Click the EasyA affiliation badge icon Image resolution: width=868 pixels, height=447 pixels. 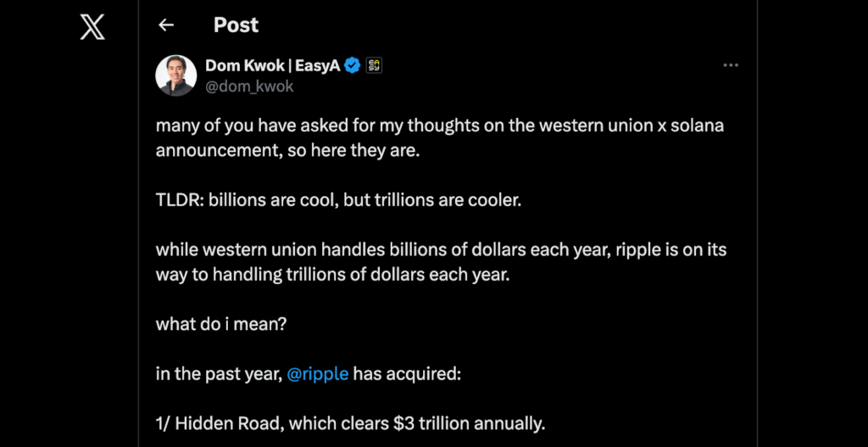pos(374,66)
